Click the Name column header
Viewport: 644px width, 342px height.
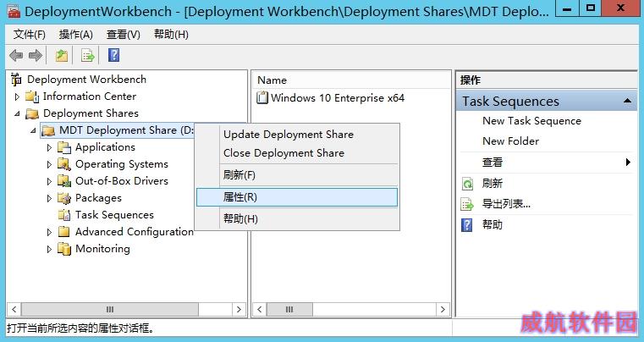pos(351,80)
